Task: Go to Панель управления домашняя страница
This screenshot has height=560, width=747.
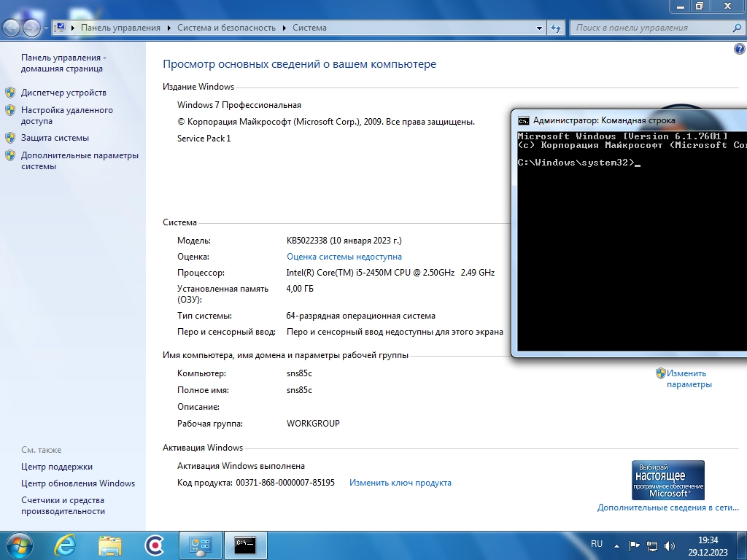Action: pyautogui.click(x=63, y=63)
